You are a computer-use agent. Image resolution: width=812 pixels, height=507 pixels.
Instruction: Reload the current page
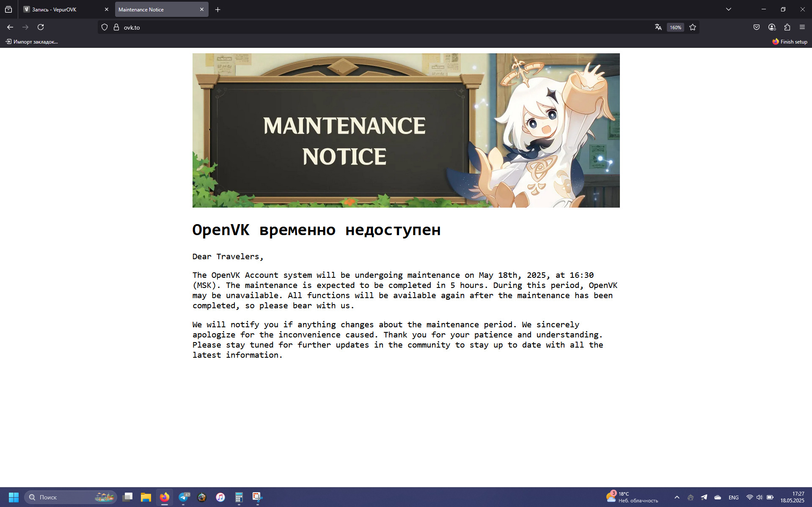click(x=41, y=27)
